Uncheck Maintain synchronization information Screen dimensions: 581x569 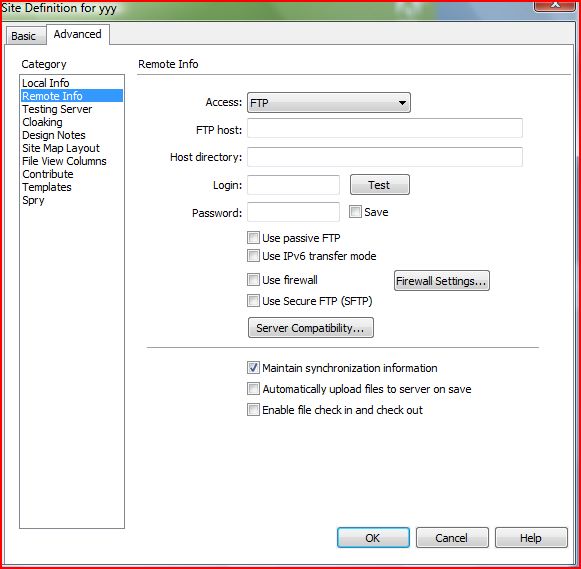pyautogui.click(x=253, y=367)
